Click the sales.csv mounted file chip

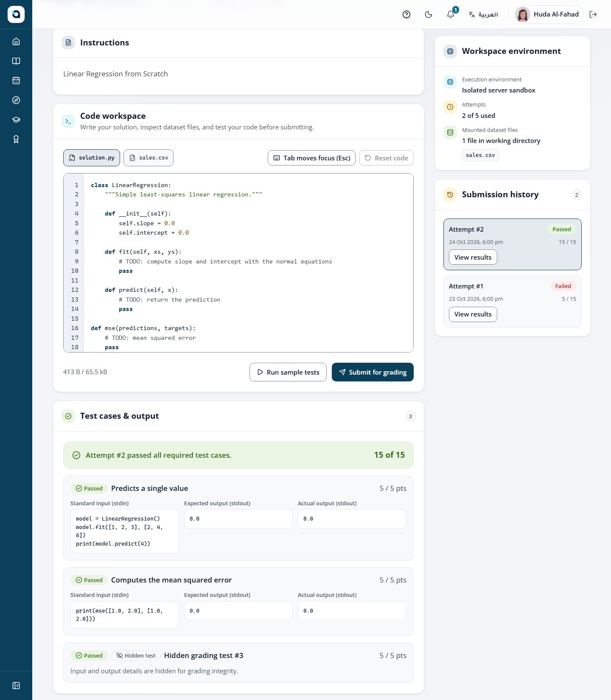480,155
